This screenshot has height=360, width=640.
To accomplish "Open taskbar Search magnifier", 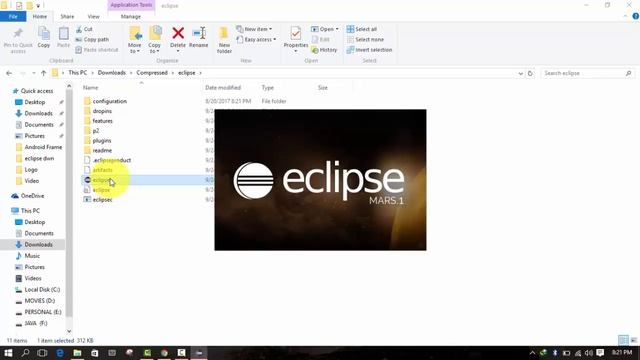I will [x=25, y=353].
